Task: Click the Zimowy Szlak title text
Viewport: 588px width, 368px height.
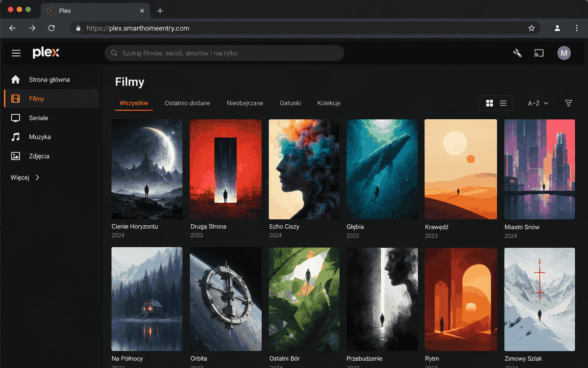Action: (x=523, y=359)
